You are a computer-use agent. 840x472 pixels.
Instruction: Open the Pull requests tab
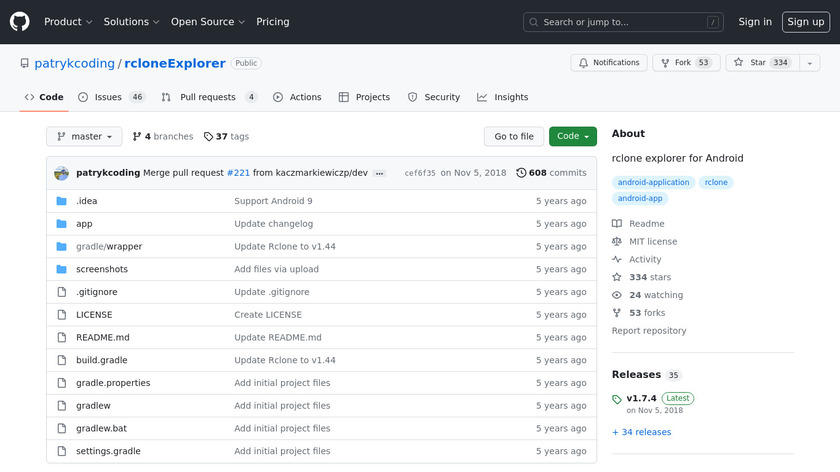click(208, 97)
